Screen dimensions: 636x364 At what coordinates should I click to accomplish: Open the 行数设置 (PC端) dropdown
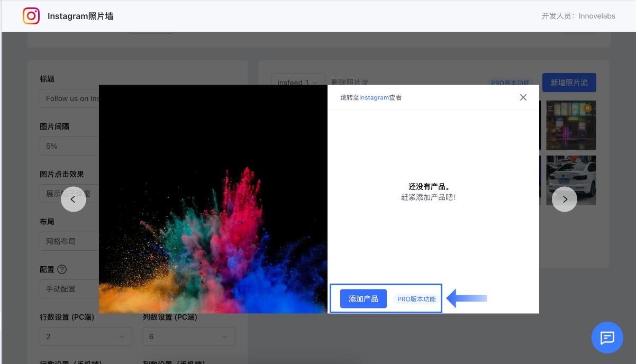tap(86, 336)
